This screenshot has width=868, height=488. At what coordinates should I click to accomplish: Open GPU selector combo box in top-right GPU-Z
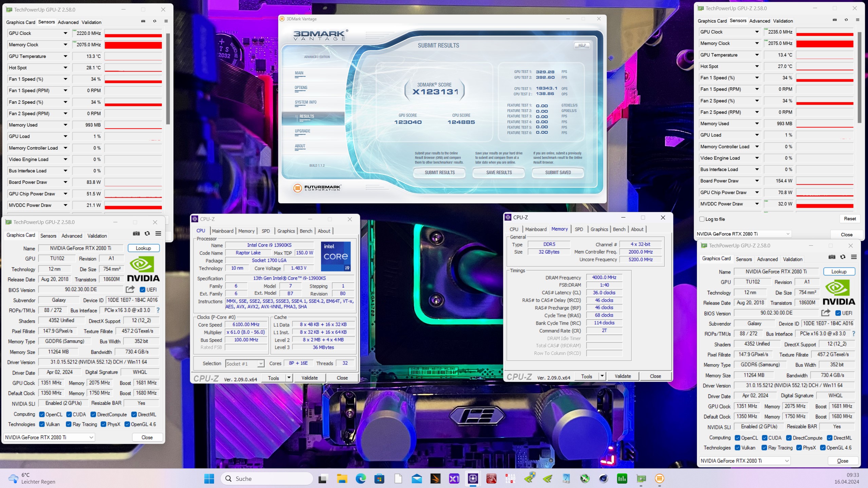pos(743,234)
